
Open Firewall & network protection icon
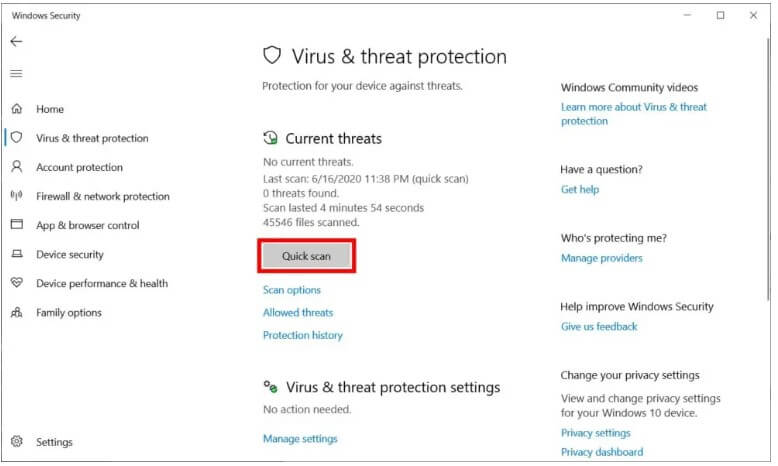tap(17, 196)
